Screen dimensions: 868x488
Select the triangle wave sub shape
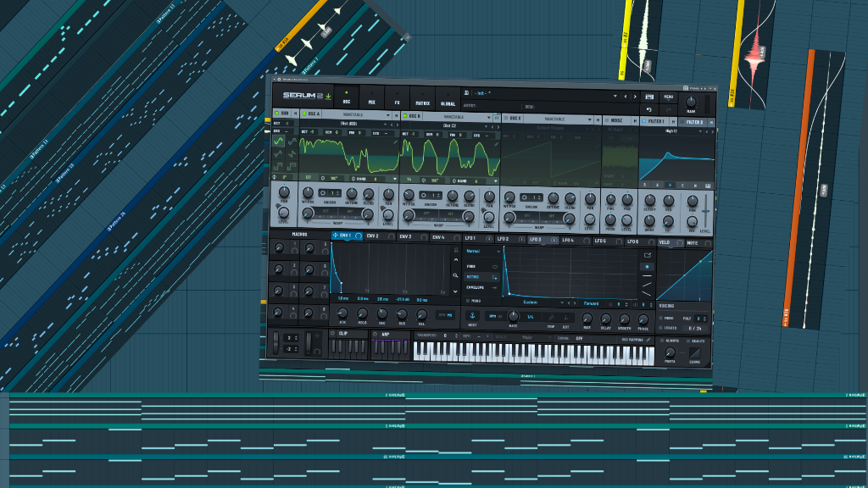278,154
